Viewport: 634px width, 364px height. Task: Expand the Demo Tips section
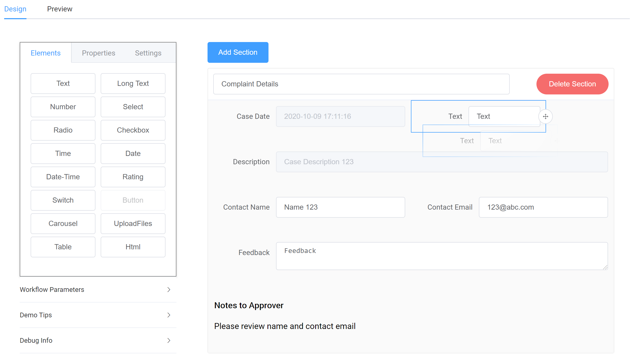pos(98,315)
